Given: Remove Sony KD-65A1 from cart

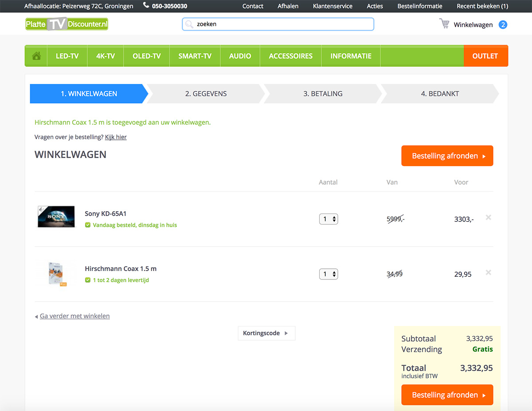Looking at the screenshot, I should tap(488, 217).
